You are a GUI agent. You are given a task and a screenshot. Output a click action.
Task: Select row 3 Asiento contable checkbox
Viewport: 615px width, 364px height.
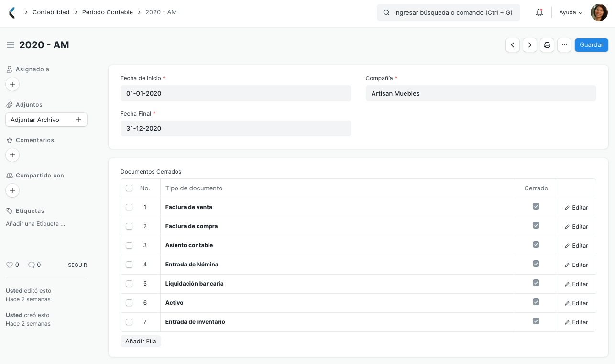pos(129,245)
